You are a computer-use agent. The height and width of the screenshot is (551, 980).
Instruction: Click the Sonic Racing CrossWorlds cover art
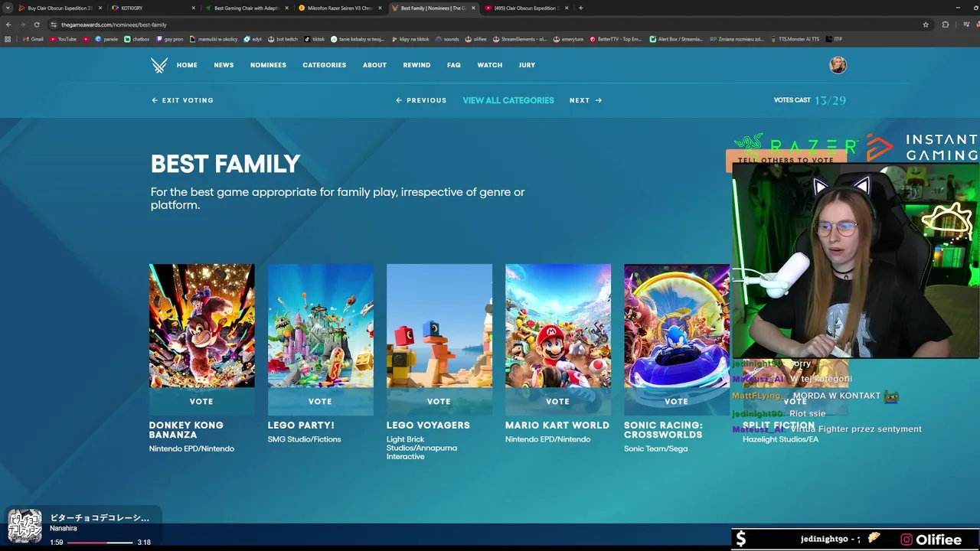point(676,326)
